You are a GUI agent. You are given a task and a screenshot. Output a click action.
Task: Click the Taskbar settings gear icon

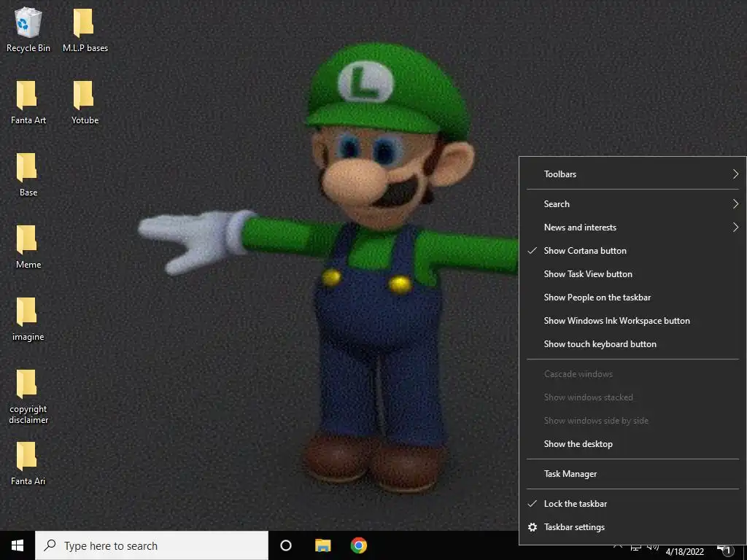click(x=533, y=527)
